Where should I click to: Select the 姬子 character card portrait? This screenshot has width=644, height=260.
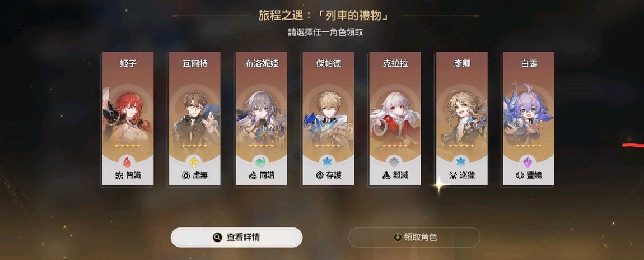(128, 118)
